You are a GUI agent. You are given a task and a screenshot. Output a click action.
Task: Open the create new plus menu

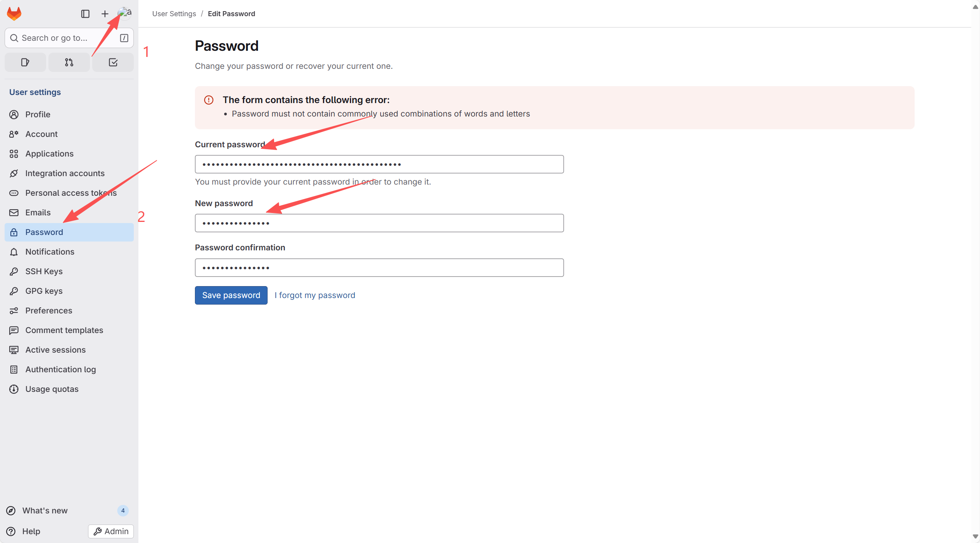pyautogui.click(x=105, y=14)
